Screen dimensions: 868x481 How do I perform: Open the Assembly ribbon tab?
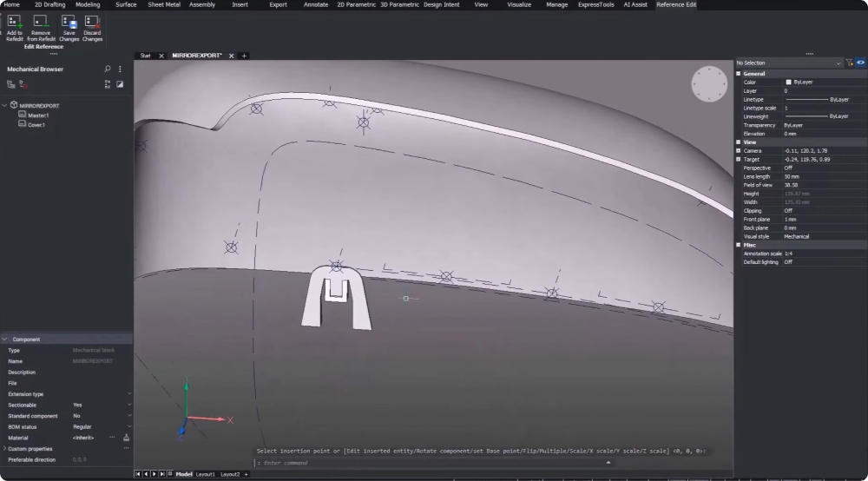click(x=202, y=4)
